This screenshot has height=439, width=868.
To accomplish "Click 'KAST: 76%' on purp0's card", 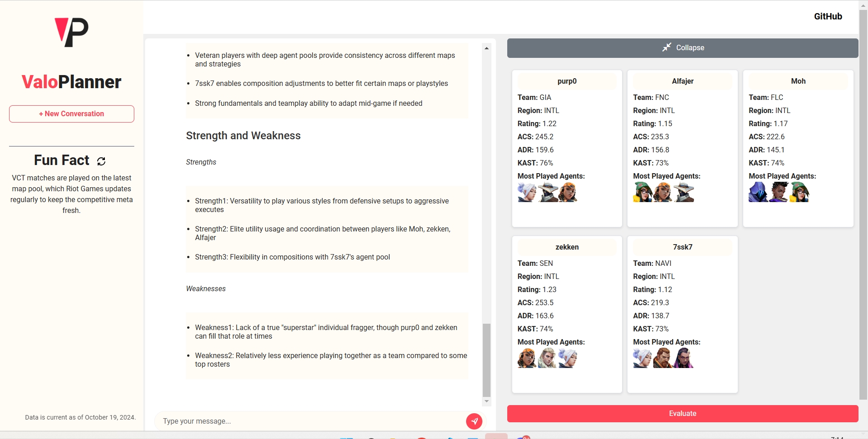I will click(535, 163).
